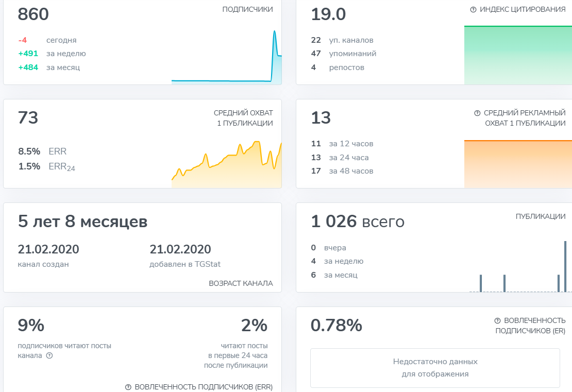572x392 pixels.
Task: Click the 1 026 всего publications total
Action: (x=358, y=221)
